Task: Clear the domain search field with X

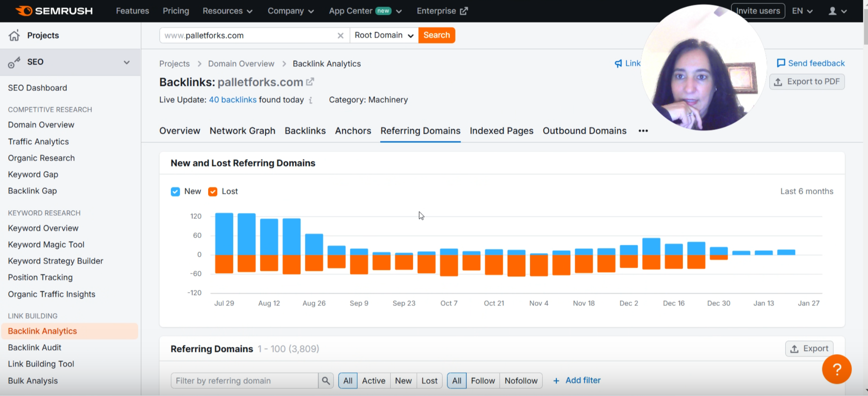Action: point(340,36)
